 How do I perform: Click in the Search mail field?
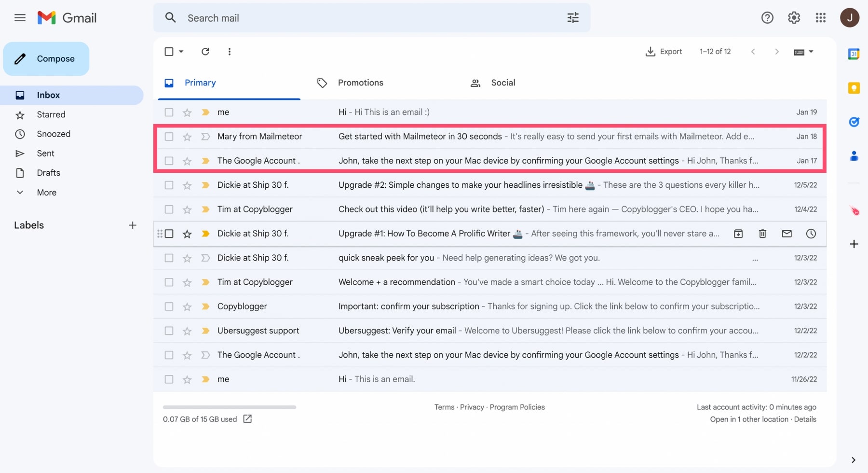[x=371, y=18]
